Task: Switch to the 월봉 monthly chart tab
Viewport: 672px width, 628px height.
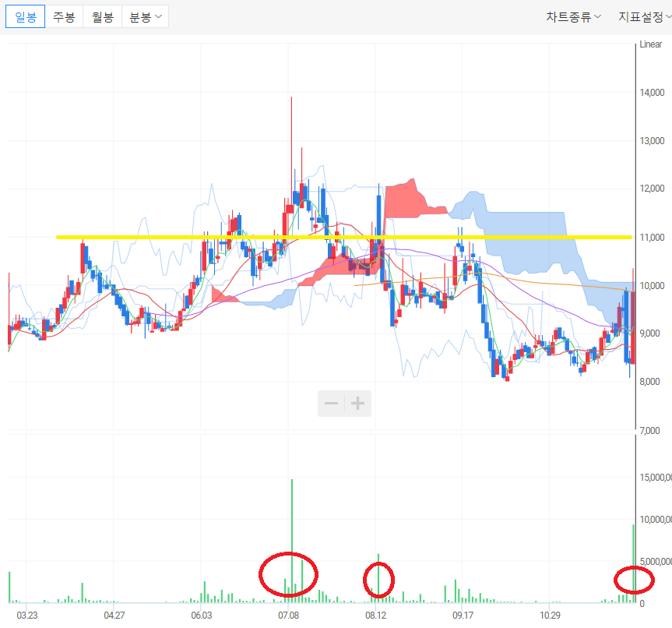Action: [x=103, y=16]
